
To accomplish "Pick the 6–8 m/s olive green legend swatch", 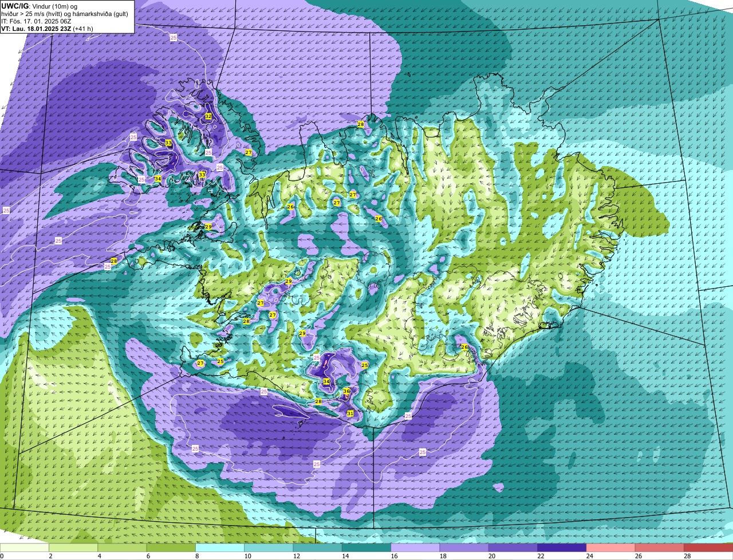I will [171, 547].
